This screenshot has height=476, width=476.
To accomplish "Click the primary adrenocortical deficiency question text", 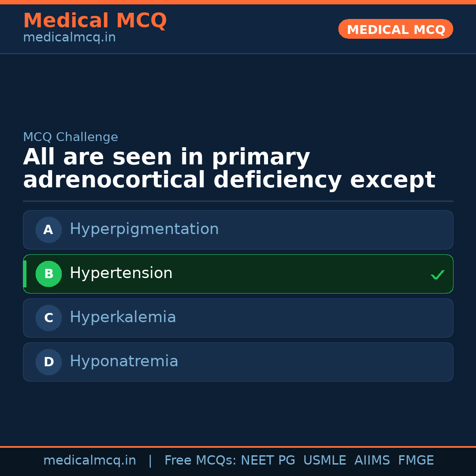I will 229,169.
